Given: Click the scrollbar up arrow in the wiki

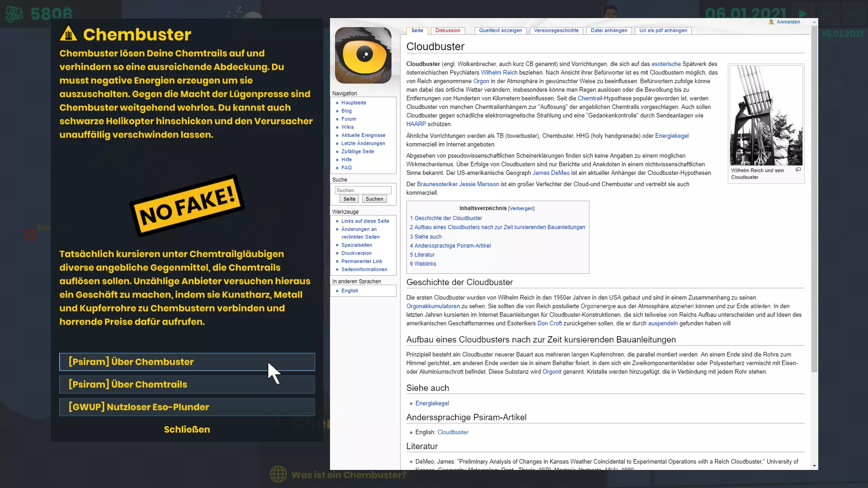Looking at the screenshot, I should pos(814,22).
